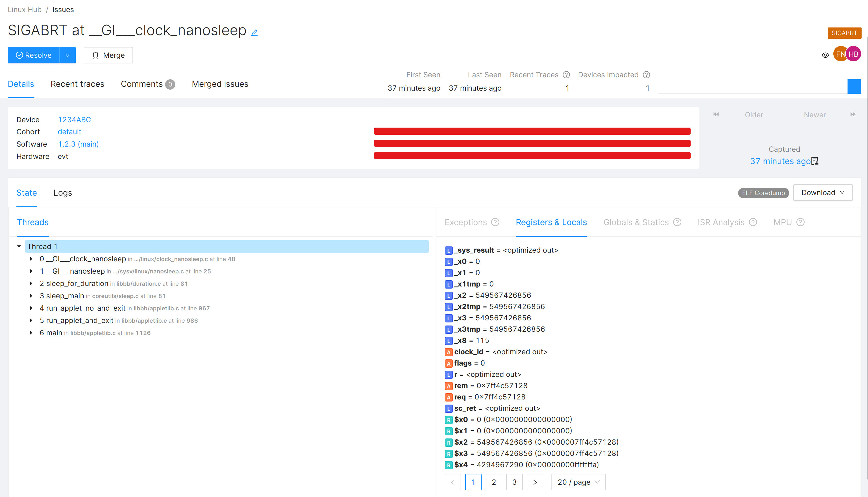Collapse the Thread 1 tree node
Screen dimensions: 868x497
19,246
